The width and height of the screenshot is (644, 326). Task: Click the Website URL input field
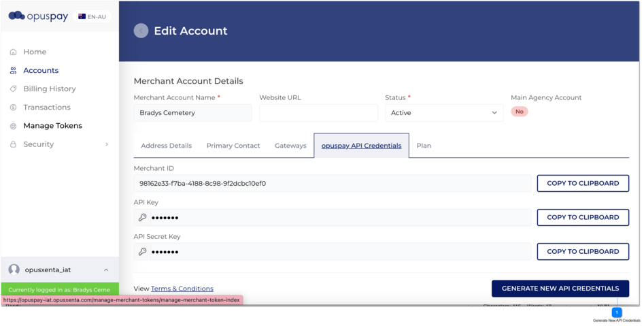[x=318, y=113]
